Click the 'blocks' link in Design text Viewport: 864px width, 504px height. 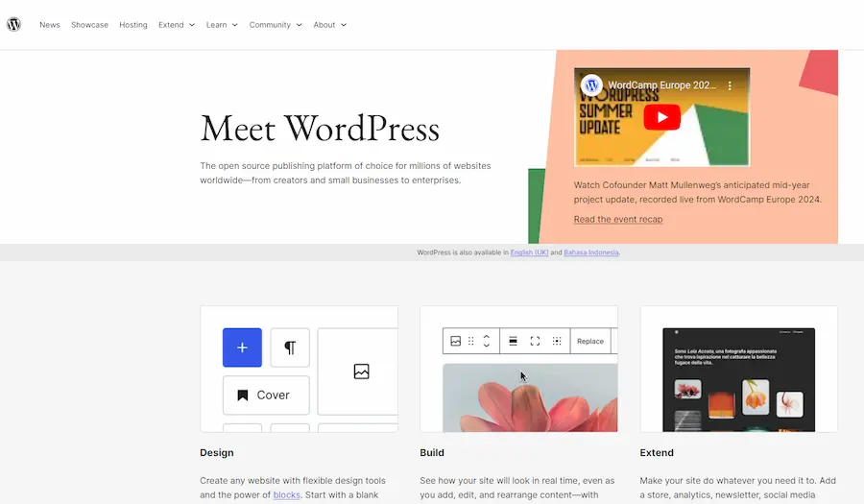(x=286, y=494)
